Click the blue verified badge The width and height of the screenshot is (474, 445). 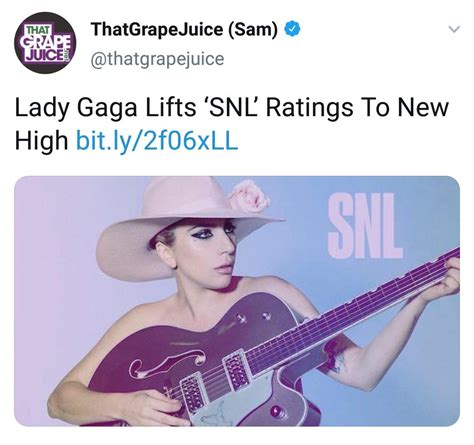pos(292,29)
